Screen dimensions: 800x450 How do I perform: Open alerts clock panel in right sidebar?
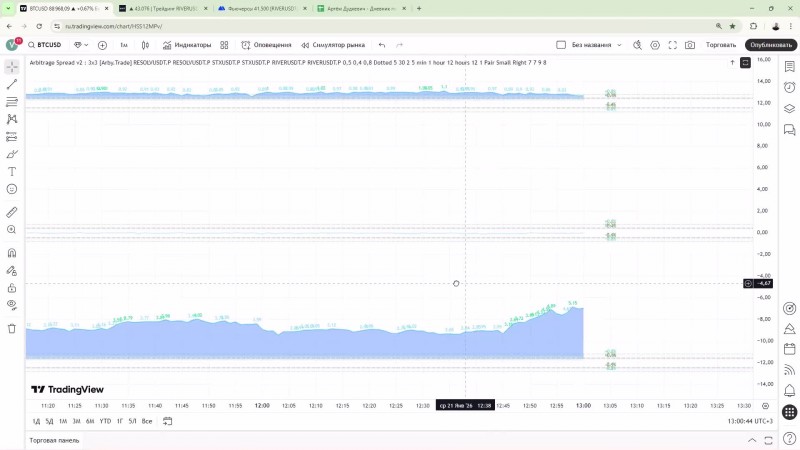click(x=789, y=87)
